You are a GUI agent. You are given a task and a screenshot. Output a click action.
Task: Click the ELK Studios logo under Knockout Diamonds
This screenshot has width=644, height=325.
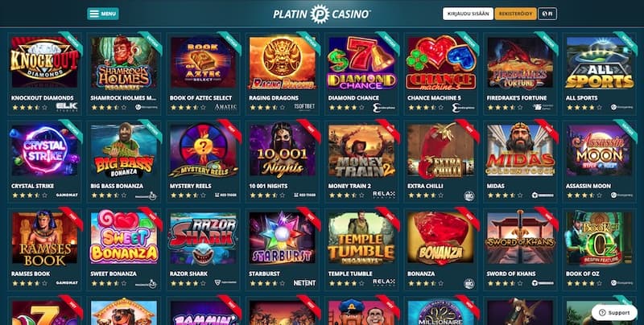[x=67, y=107]
